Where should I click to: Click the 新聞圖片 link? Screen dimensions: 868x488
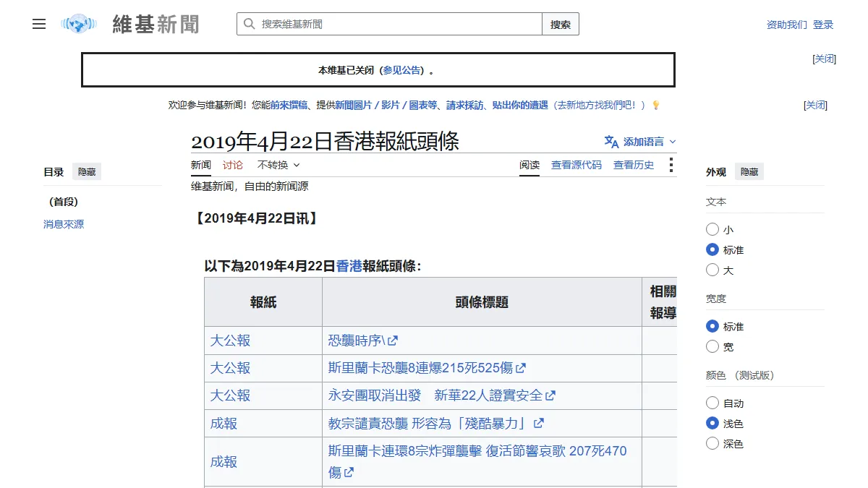coord(354,105)
